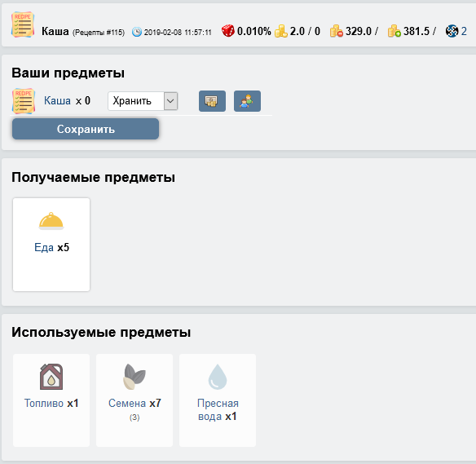This screenshot has width=476, height=464.
Task: Click the 329.0 cost value
Action: (359, 31)
